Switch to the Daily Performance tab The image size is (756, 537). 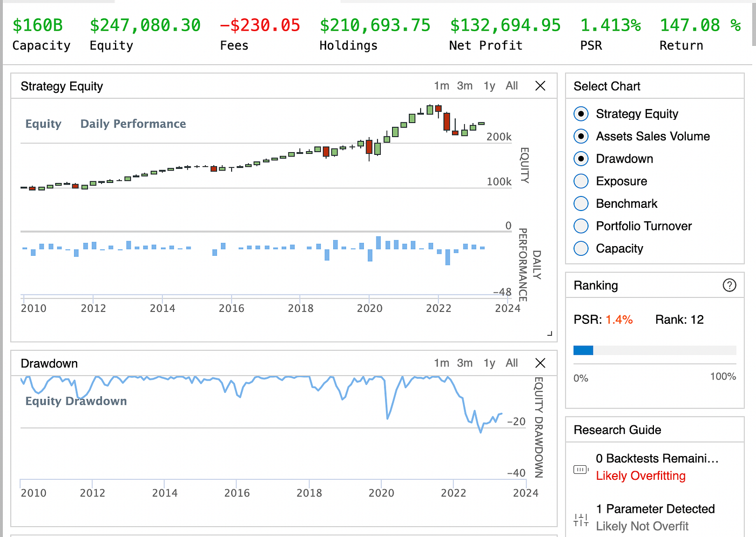click(133, 124)
